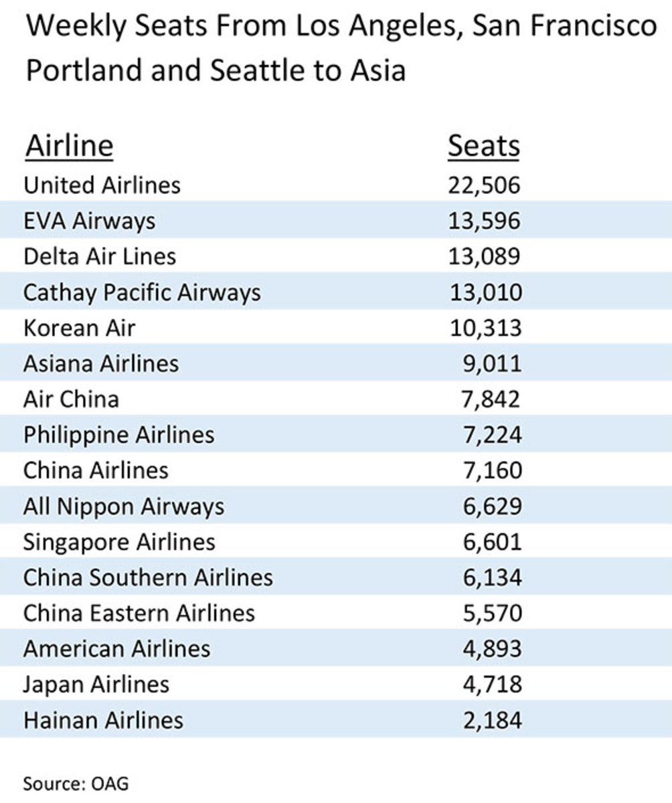
Task: Click the Japan Airlines row label
Action: [96, 685]
